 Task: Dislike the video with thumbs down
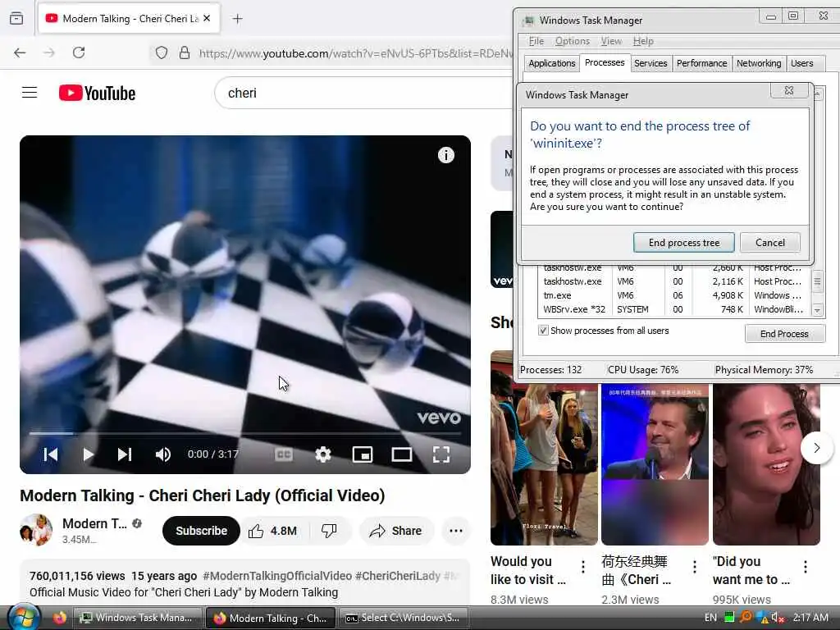tap(329, 531)
